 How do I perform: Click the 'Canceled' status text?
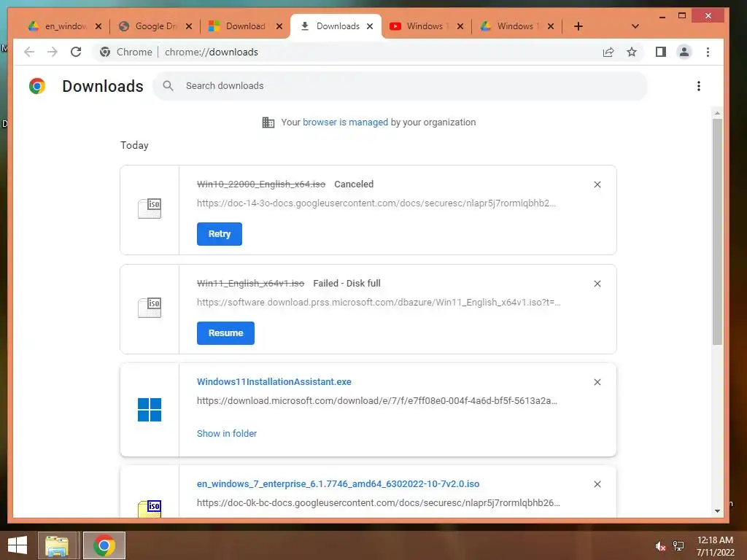pyautogui.click(x=354, y=184)
